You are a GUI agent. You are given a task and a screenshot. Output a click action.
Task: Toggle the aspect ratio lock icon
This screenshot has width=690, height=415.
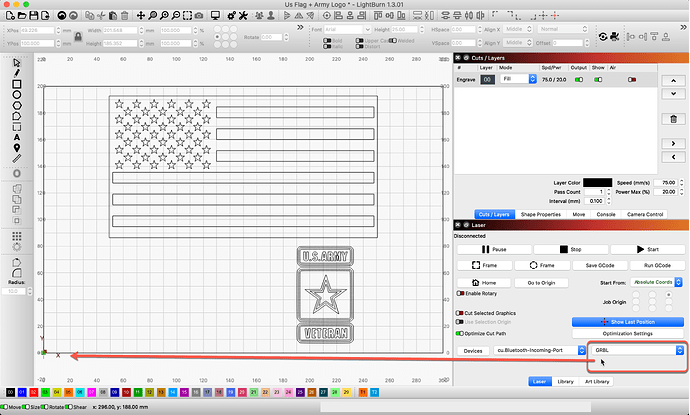point(78,37)
